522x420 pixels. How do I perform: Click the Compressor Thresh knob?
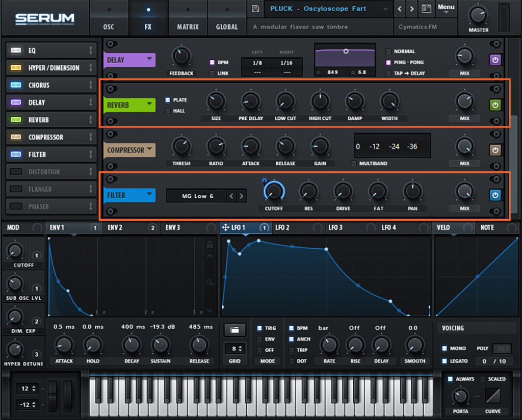point(181,146)
